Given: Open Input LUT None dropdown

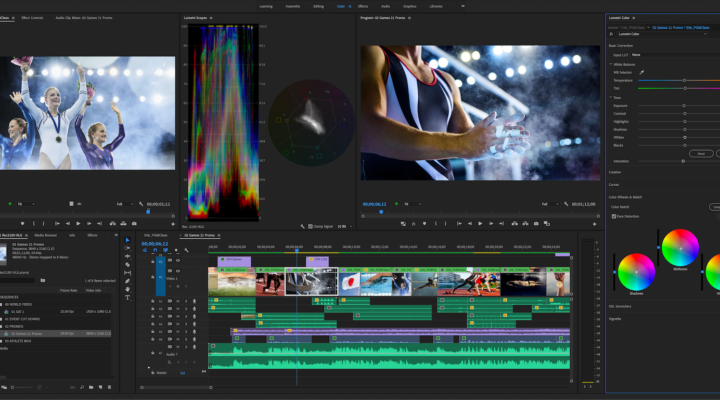Looking at the screenshot, I should (x=675, y=55).
